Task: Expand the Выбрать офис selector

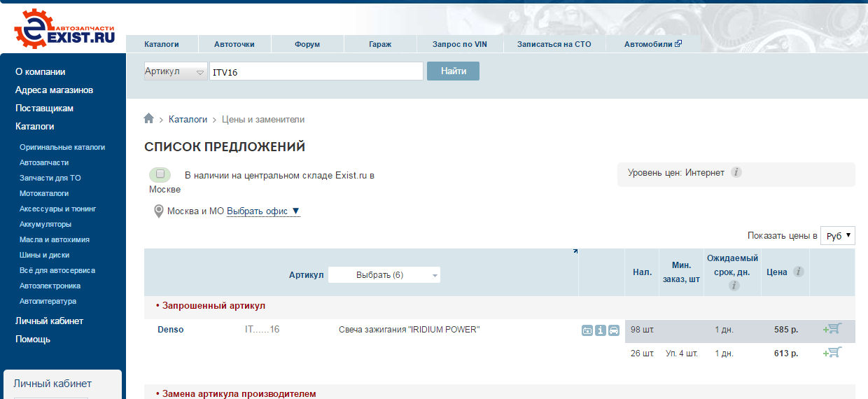Action: point(263,211)
